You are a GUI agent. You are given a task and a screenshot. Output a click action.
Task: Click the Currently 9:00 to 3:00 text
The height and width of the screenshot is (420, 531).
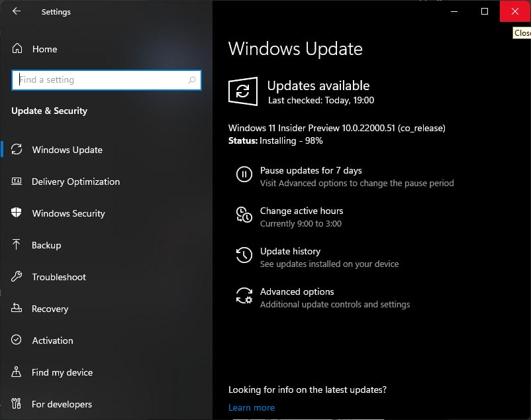tap(301, 223)
